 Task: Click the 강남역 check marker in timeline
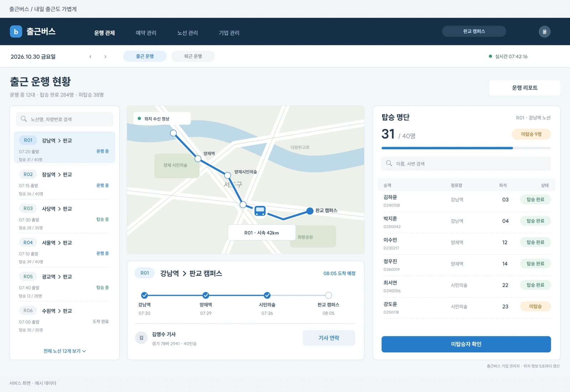click(144, 295)
